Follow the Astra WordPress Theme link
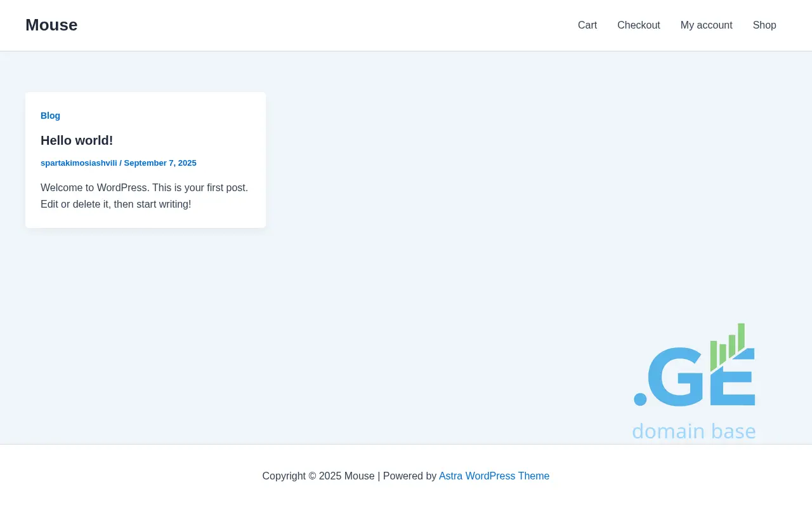The height and width of the screenshot is (508, 812). [x=494, y=476]
